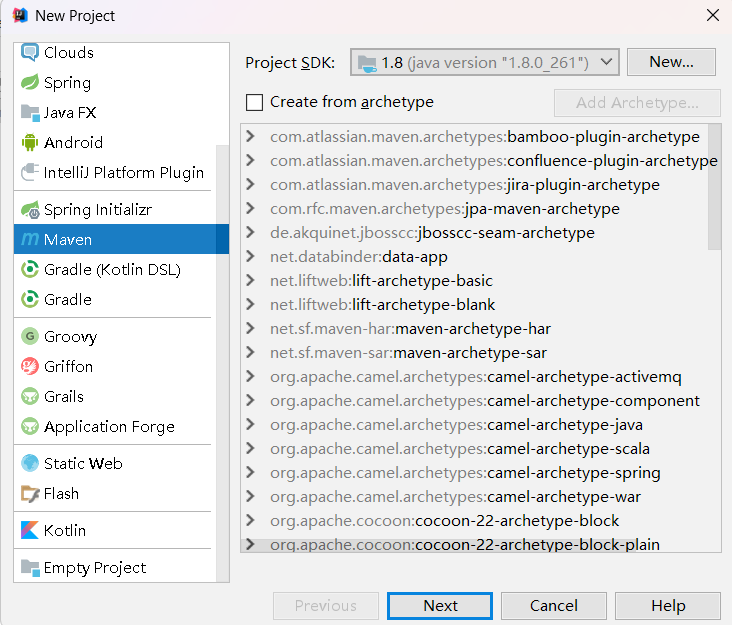Select camel-archetype-java row text

[x=456, y=425]
